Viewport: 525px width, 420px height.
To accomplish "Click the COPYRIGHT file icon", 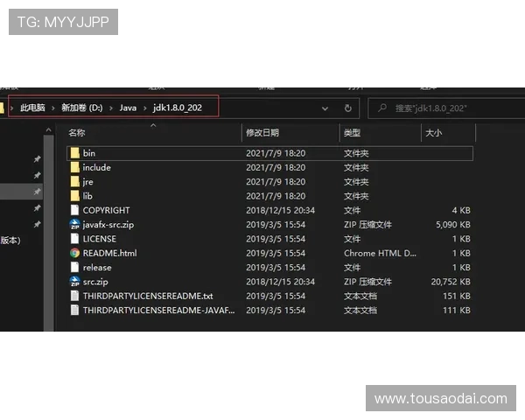I will pyautogui.click(x=75, y=210).
